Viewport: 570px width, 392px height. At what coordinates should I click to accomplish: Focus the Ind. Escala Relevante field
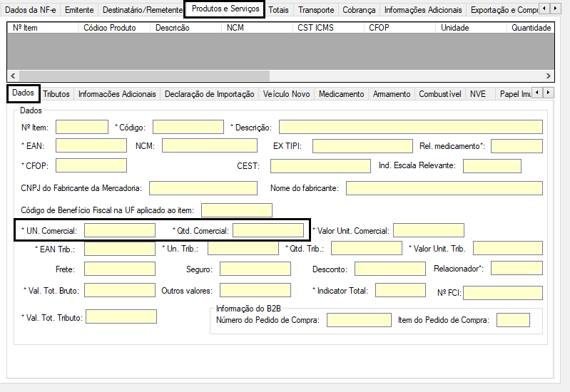pos(492,166)
